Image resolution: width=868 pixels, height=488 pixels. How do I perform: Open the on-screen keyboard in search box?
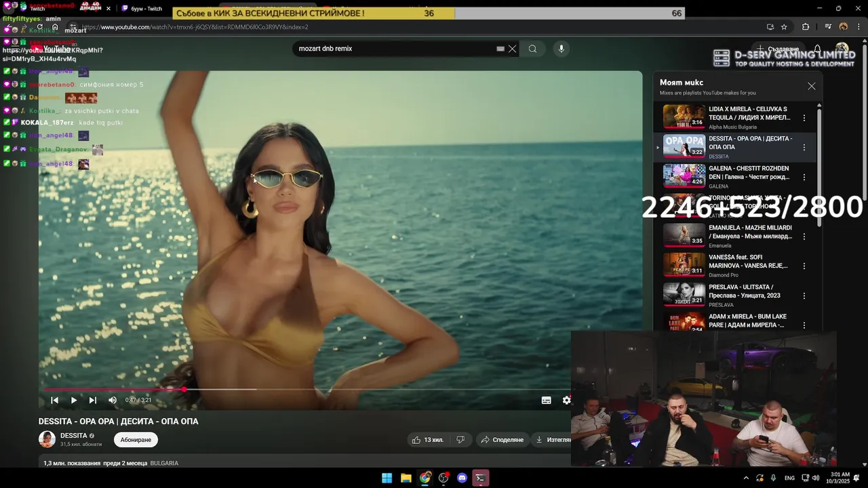click(x=500, y=49)
